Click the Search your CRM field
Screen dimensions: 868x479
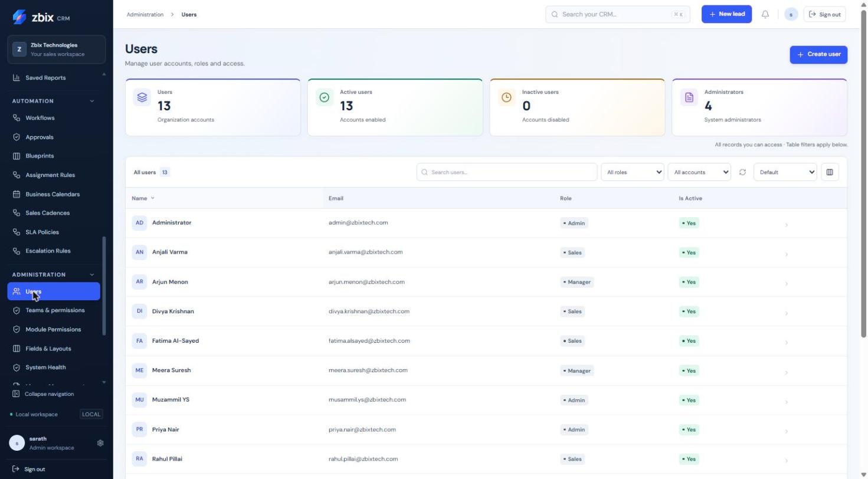pos(618,14)
